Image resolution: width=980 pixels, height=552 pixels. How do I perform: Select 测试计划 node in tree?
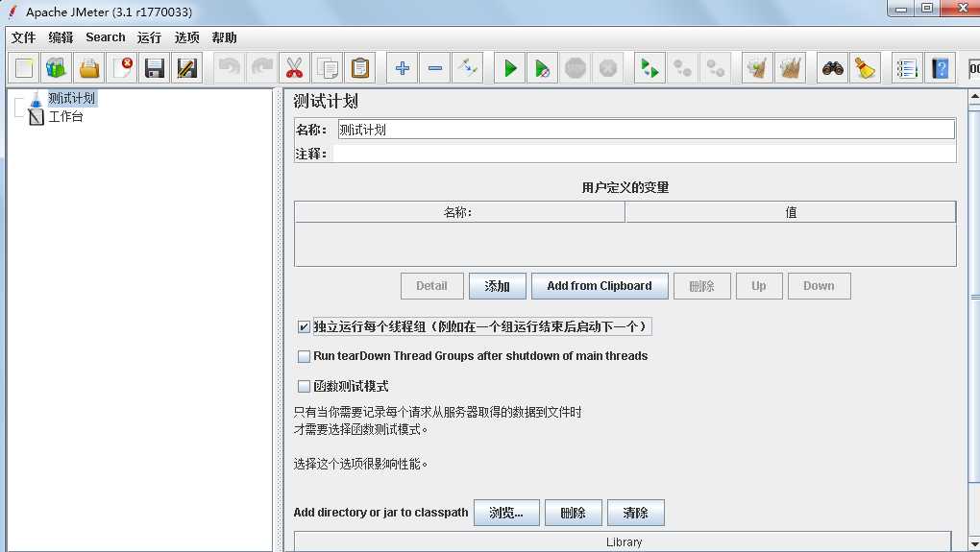[x=72, y=98]
